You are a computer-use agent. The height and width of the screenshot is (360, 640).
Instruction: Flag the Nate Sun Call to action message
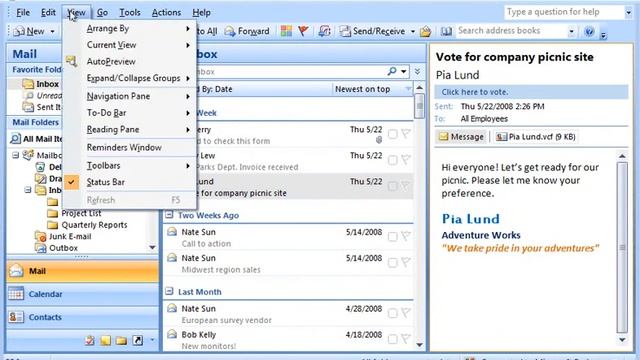click(x=406, y=236)
